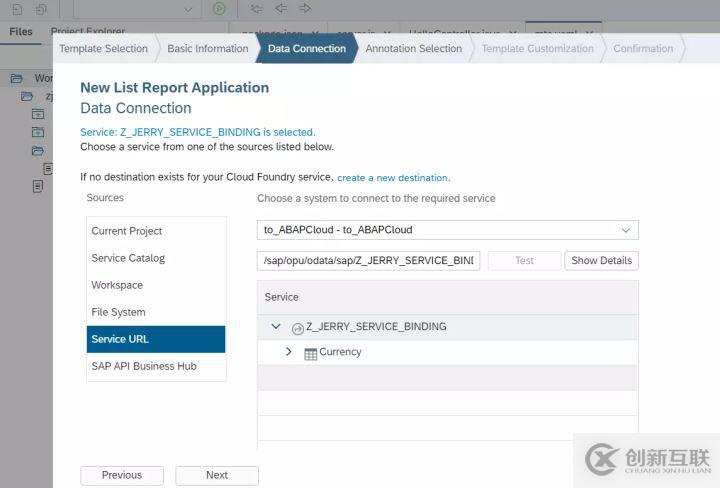Select Current Project as the source
Viewport: 720px width, 488px height.
tap(156, 231)
